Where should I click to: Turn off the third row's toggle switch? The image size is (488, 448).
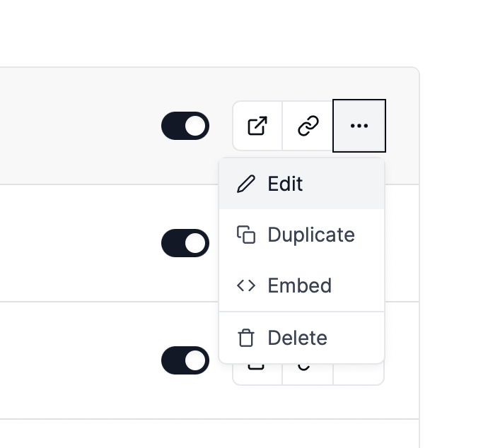tap(185, 360)
